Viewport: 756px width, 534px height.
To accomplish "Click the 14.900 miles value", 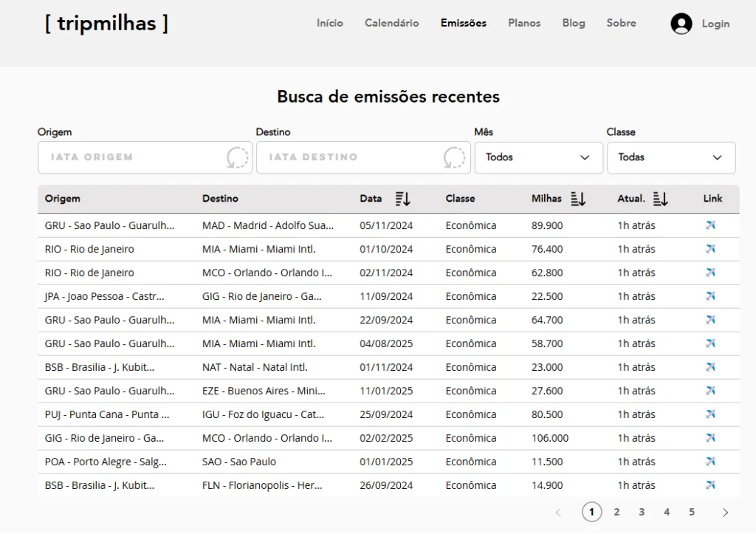I will tap(547, 485).
